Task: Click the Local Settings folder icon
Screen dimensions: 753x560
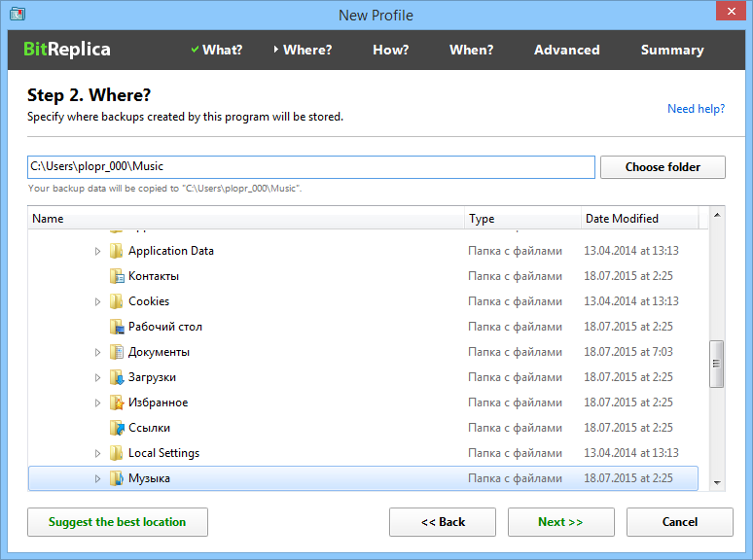Action: [x=116, y=453]
